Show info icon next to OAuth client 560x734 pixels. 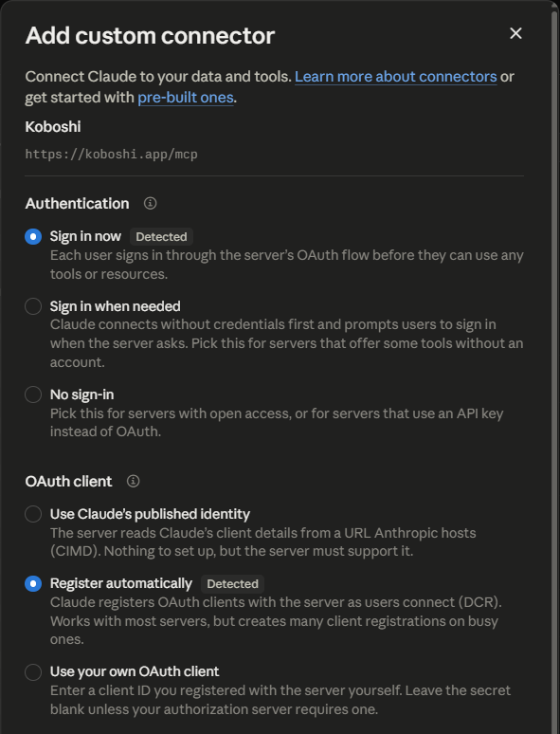pyautogui.click(x=134, y=481)
